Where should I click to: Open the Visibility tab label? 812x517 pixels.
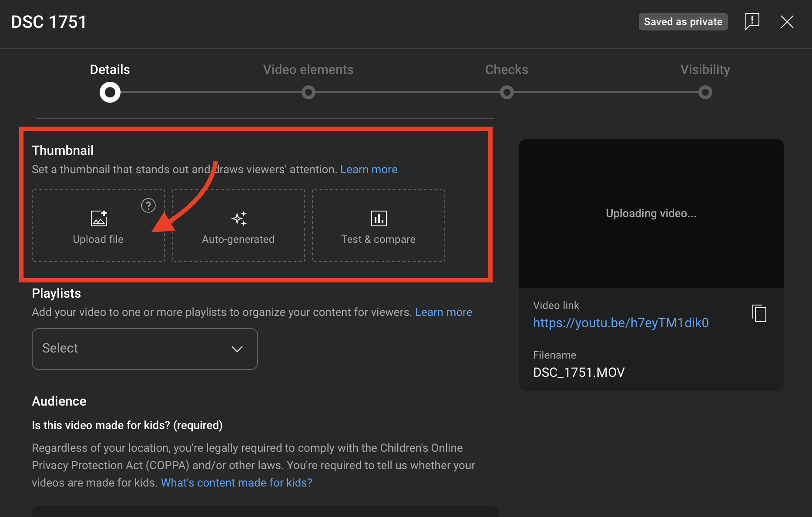[705, 70]
